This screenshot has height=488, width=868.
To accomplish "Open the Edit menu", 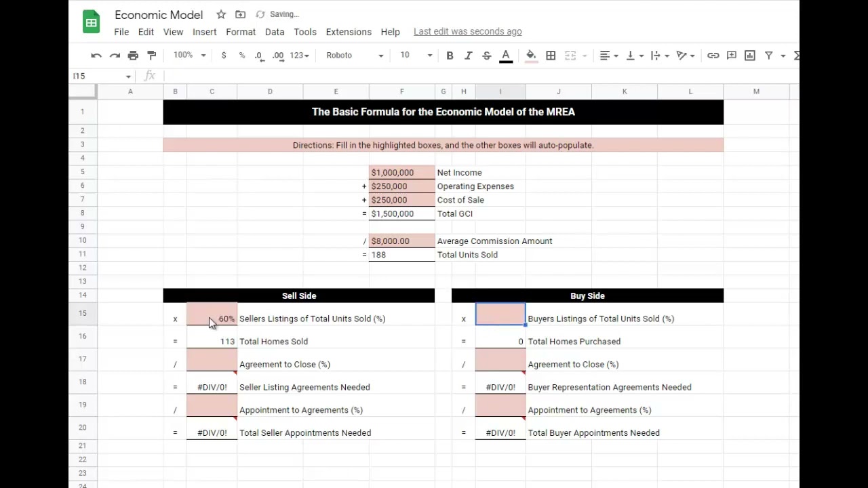I will pos(146,32).
